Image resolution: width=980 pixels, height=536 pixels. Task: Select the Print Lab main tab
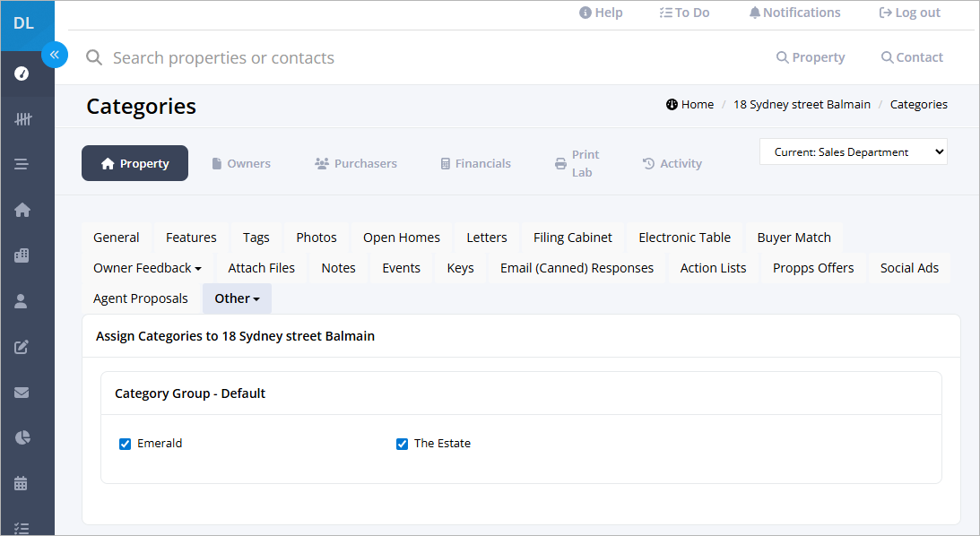[x=577, y=163]
